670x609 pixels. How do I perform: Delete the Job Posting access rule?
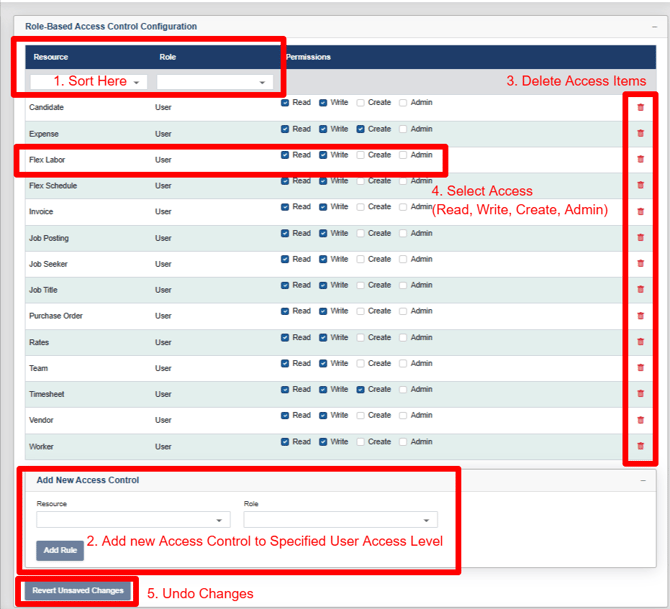point(640,237)
